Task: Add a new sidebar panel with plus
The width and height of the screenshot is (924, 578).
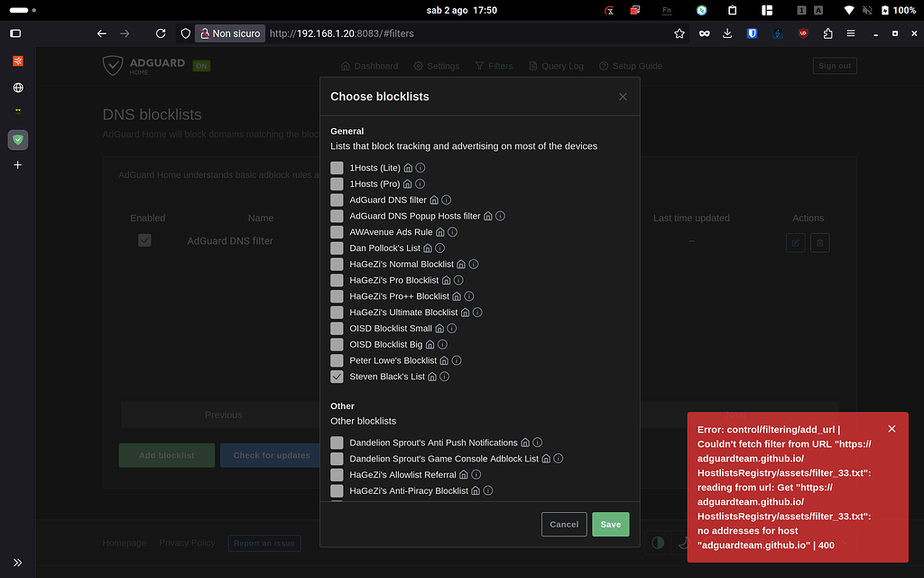Action: 18,165
